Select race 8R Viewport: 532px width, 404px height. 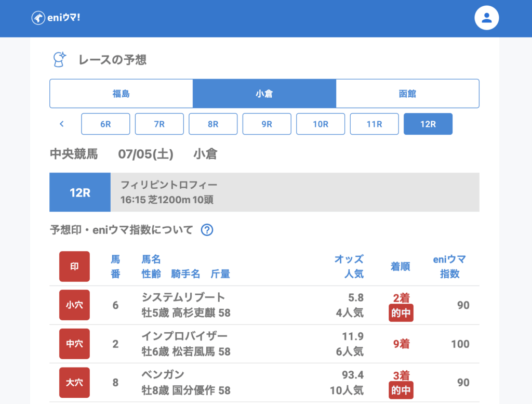click(x=213, y=124)
